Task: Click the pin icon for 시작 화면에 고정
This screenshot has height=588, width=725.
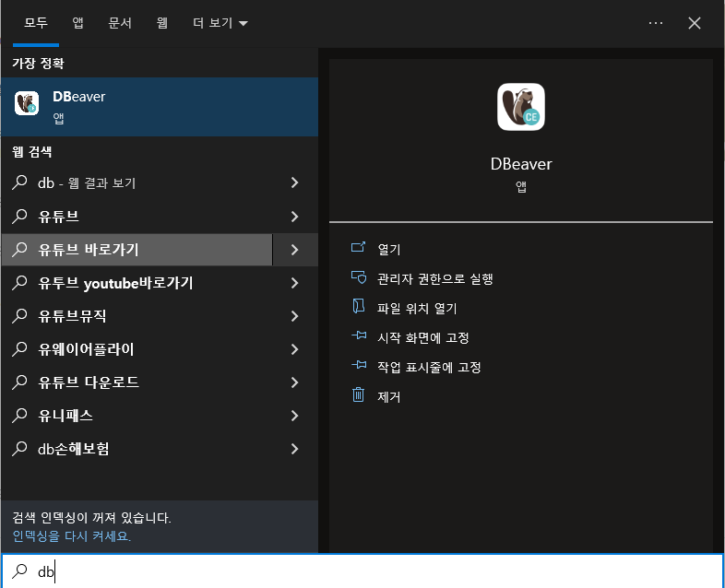Action: [x=359, y=335]
